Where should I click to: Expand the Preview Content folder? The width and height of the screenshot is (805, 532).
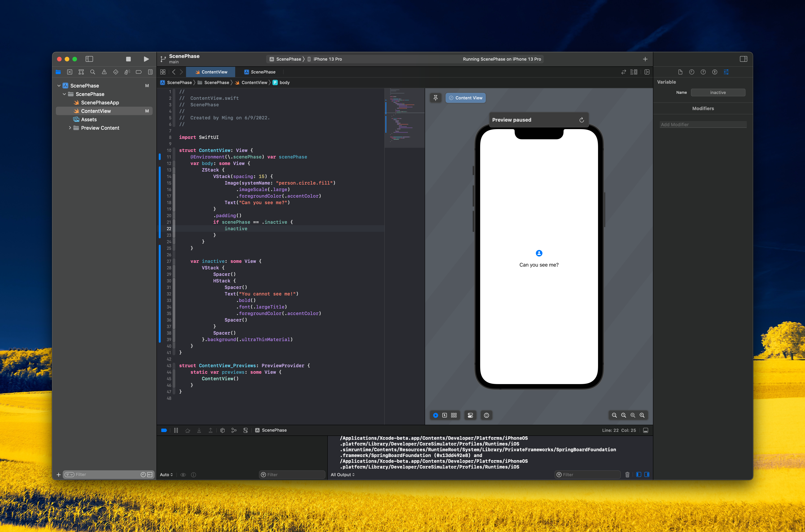tap(70, 128)
